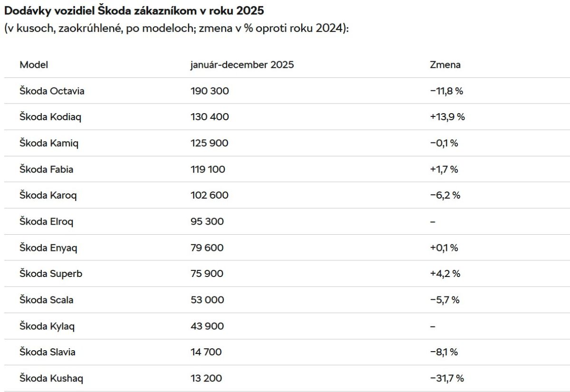Screen dimensions: 570x392
Task: Click the Škoda Kylaq row label
Action: 47,326
